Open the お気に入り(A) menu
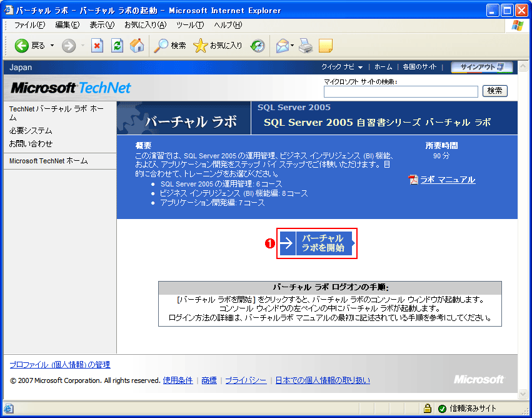 (x=145, y=25)
